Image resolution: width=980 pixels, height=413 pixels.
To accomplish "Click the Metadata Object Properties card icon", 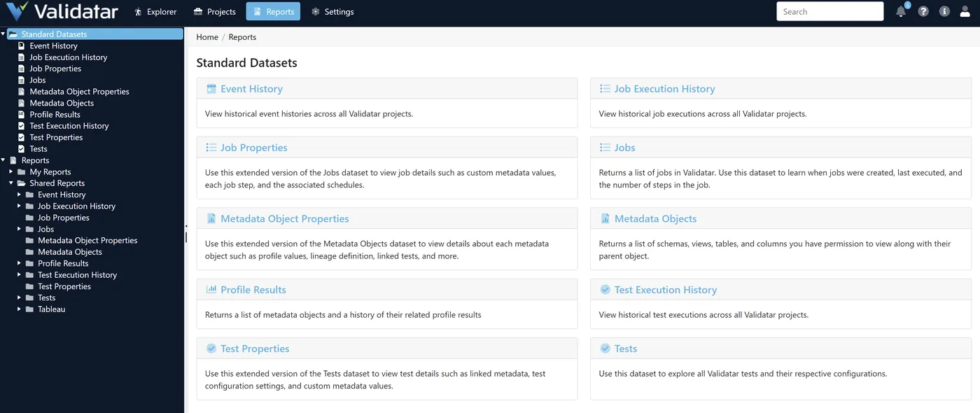I will tap(211, 218).
